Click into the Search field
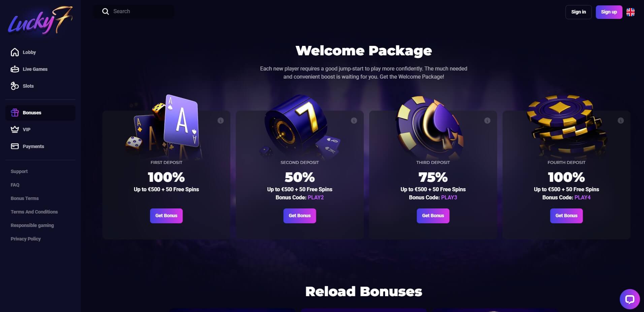The height and width of the screenshot is (312, 644). (134, 11)
